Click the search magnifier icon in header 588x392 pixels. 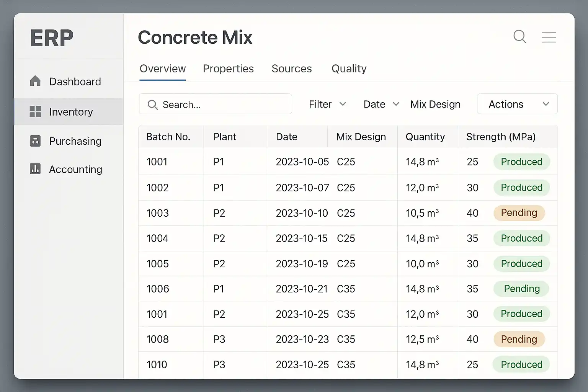519,37
